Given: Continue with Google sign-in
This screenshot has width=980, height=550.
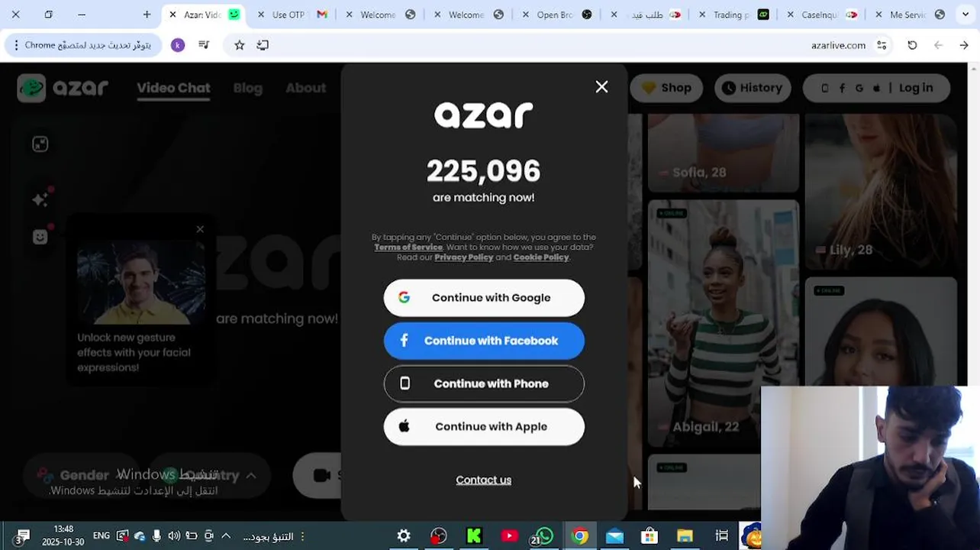Looking at the screenshot, I should point(484,298).
